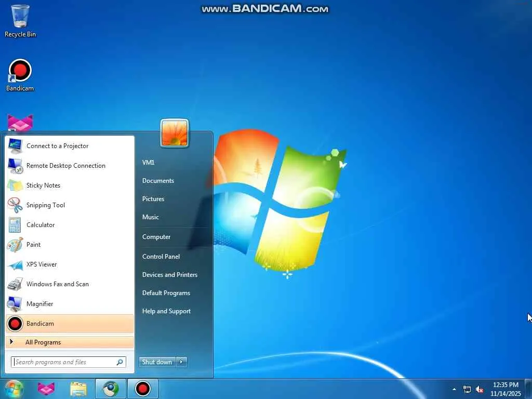
Task: Open the Recycle Bin desktop icon
Action: click(x=20, y=21)
